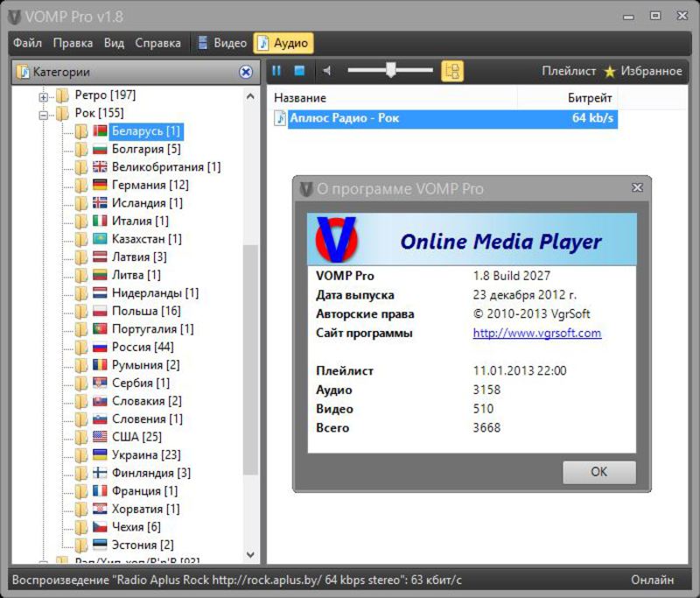Click the Serbia flag icon
The image size is (700, 598).
(x=100, y=383)
